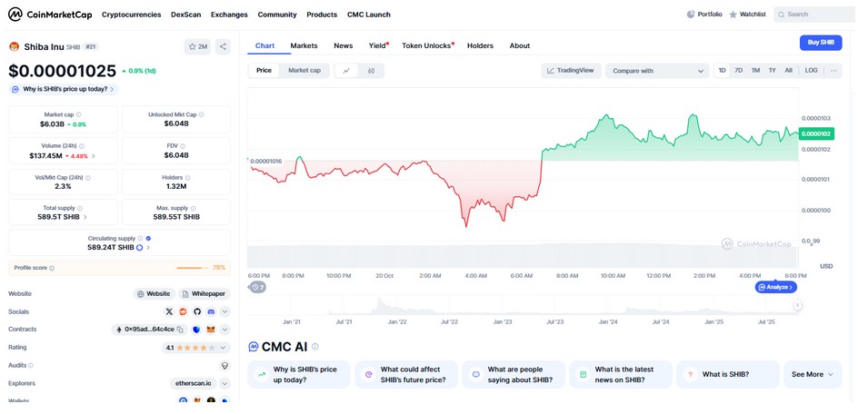Toggle chart to Market cap view

coord(304,70)
